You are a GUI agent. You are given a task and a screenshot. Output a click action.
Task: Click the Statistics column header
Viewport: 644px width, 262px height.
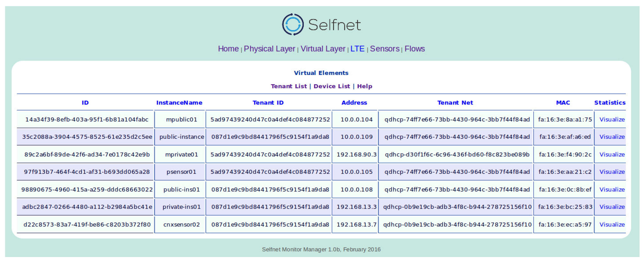tap(610, 103)
